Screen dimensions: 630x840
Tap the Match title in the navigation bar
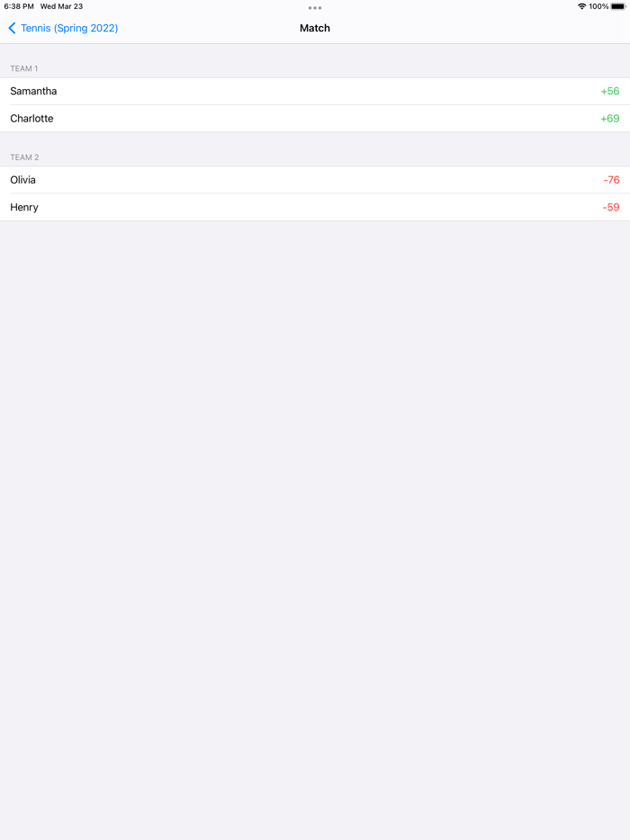315,28
